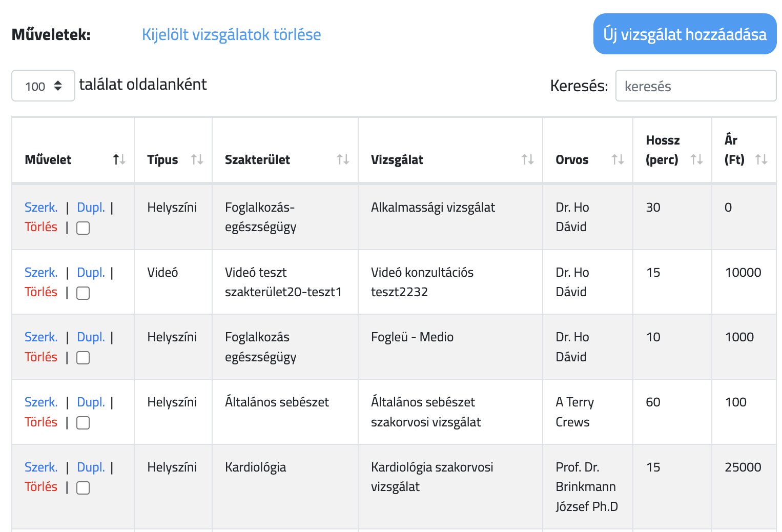The width and height of the screenshot is (782, 532).
Task: Click sort arrows for Hossz (perc)
Action: [x=696, y=160]
